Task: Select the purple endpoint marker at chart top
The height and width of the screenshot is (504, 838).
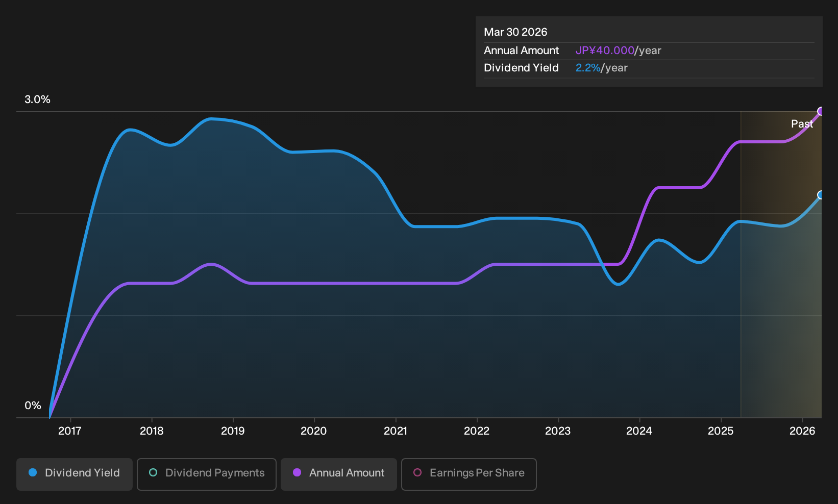Action: click(821, 111)
